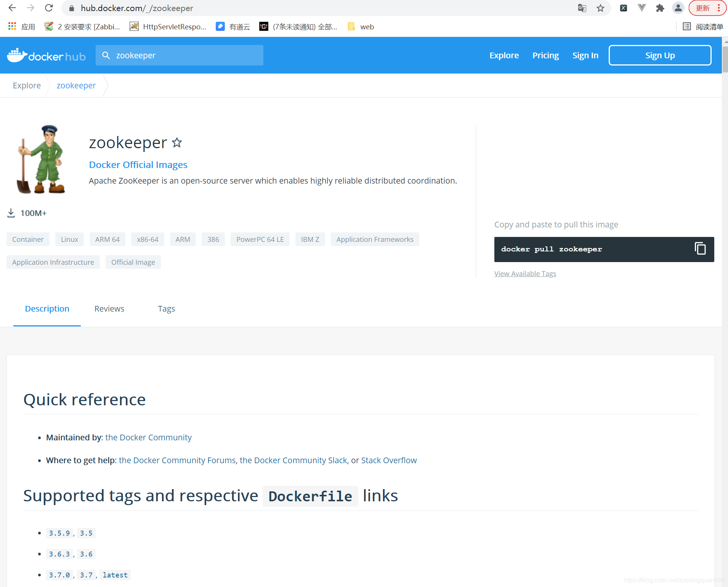Open View Available Tags link
Image resolution: width=728 pixels, height=587 pixels.
(x=525, y=274)
